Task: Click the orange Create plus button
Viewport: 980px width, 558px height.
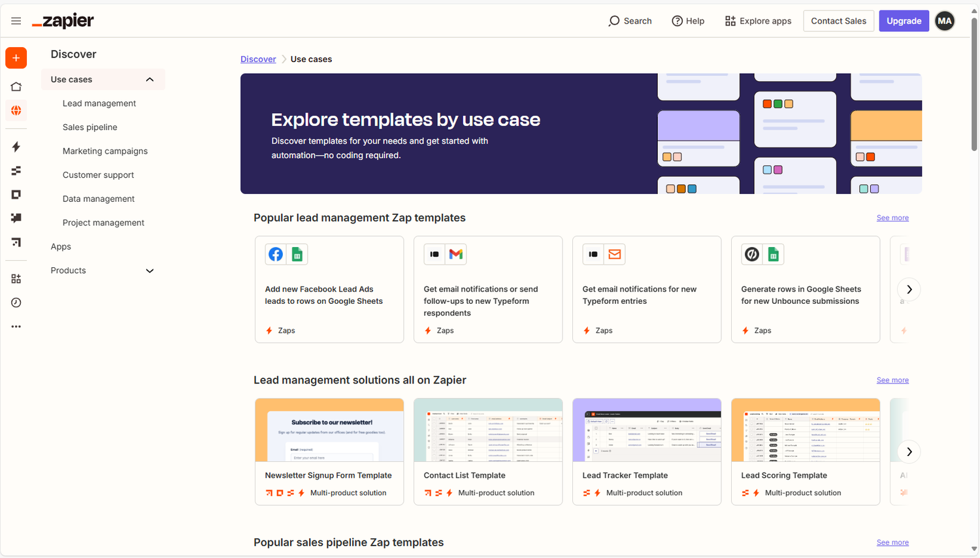Action: coord(16,58)
